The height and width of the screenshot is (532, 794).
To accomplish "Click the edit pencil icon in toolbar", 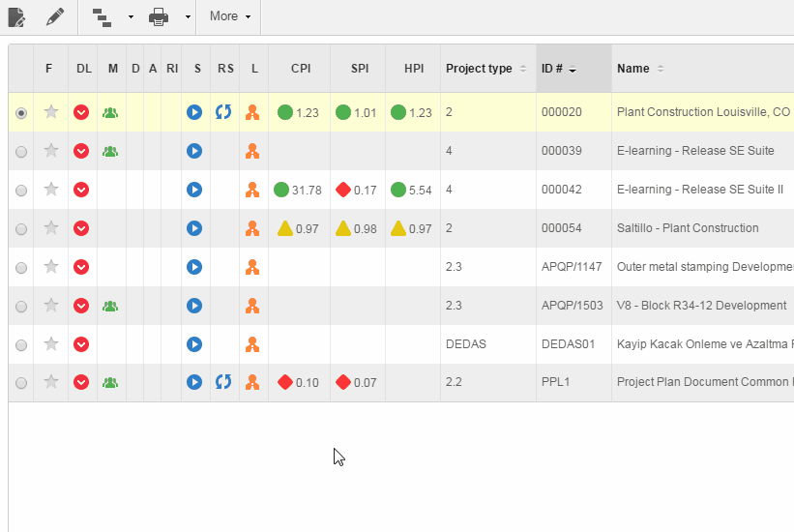I will point(55,16).
